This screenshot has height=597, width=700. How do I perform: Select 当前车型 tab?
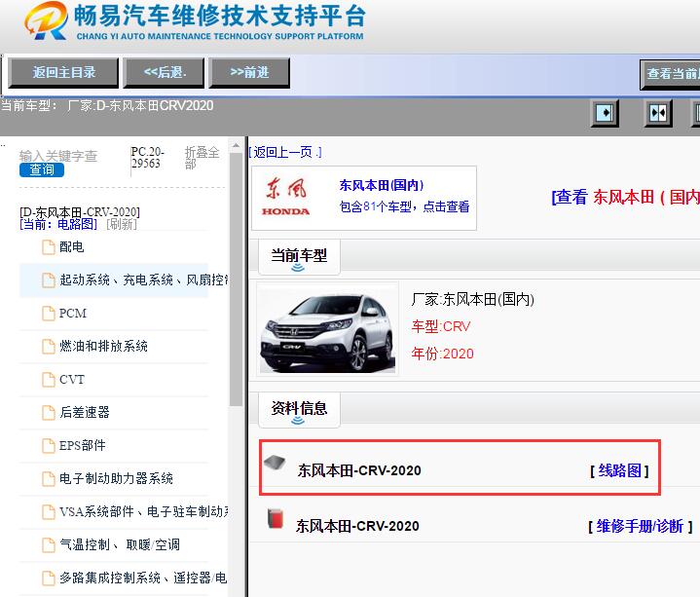(x=299, y=257)
